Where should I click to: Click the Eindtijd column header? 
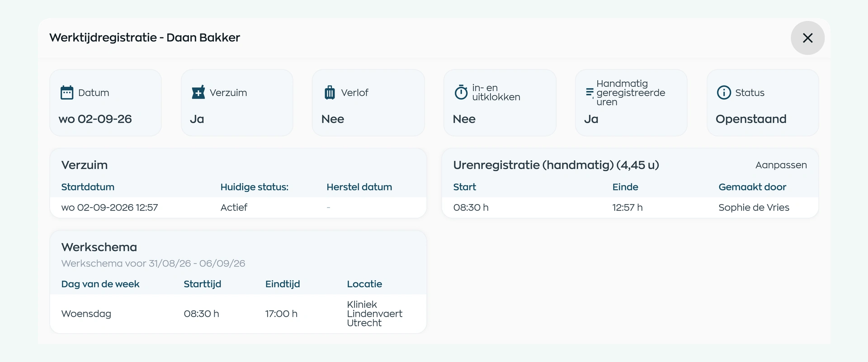pyautogui.click(x=283, y=284)
